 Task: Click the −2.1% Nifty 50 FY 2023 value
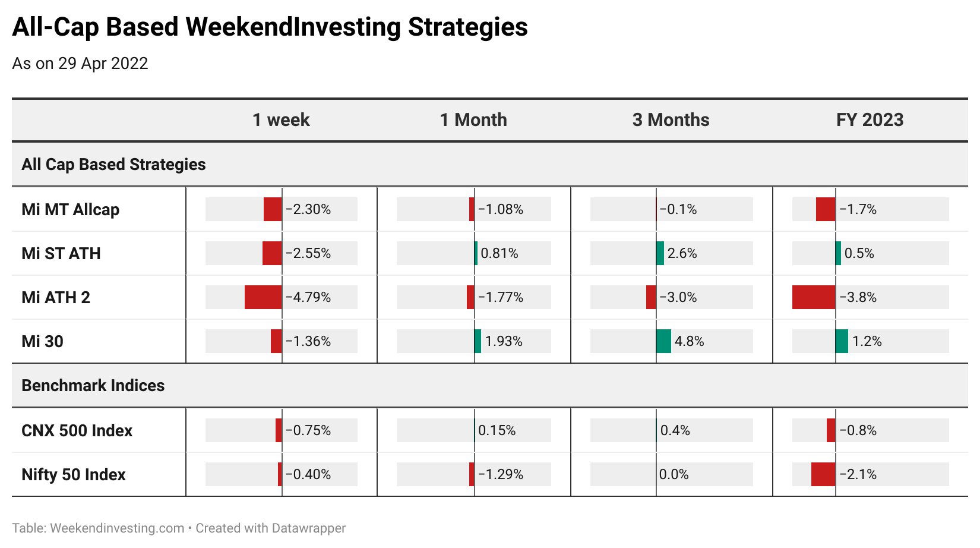click(858, 475)
